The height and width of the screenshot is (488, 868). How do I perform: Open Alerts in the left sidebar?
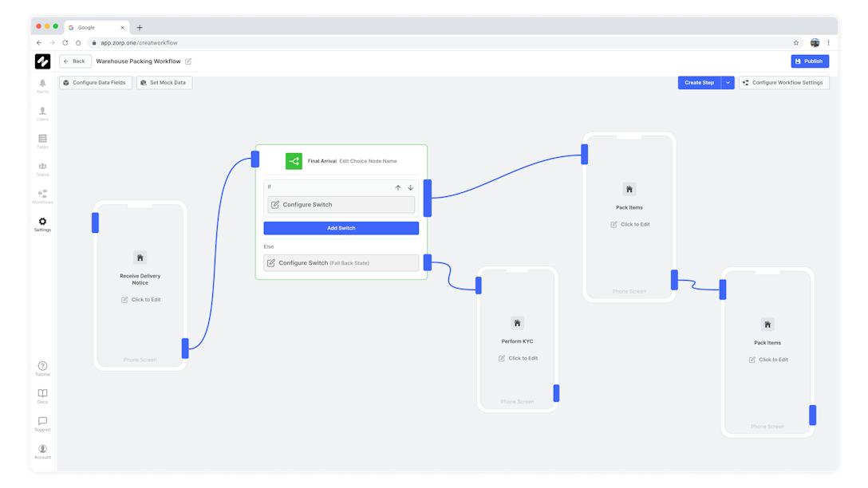click(42, 84)
